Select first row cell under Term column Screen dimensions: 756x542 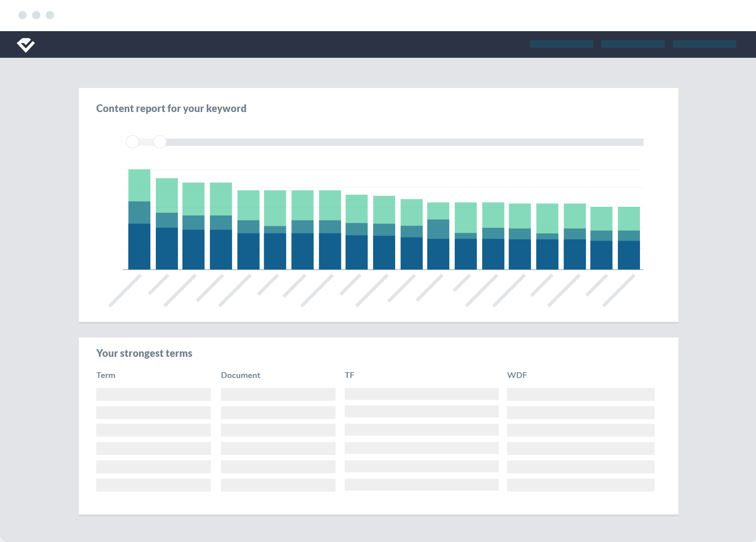point(154,394)
